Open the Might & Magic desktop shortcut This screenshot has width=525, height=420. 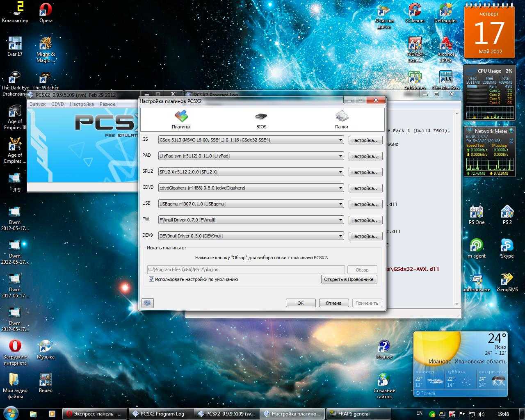pos(46,49)
